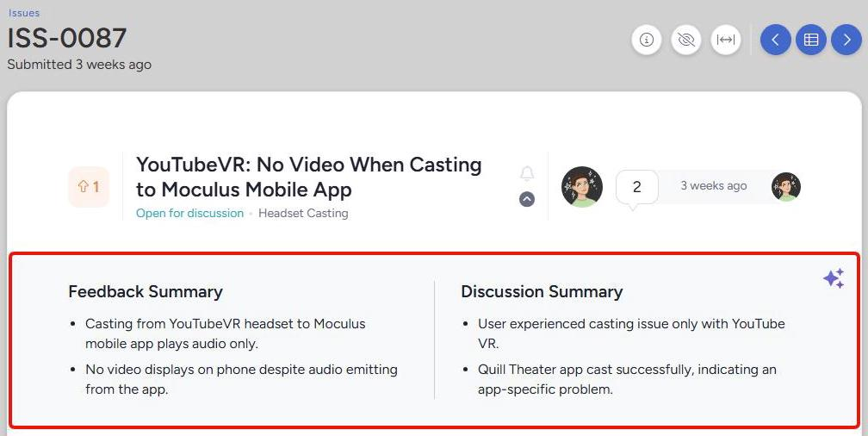Click the issue author's avatar
This screenshot has width=868, height=436.
click(582, 187)
